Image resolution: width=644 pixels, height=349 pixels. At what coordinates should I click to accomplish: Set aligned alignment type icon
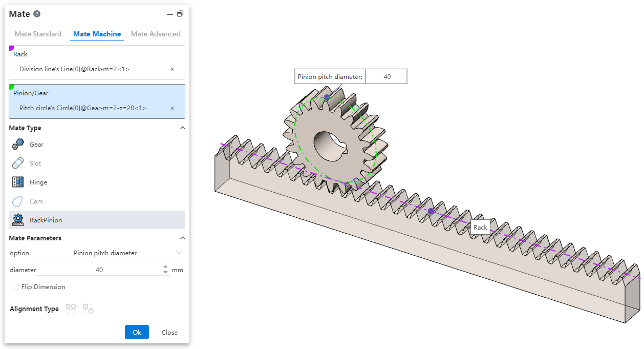pyautogui.click(x=71, y=309)
